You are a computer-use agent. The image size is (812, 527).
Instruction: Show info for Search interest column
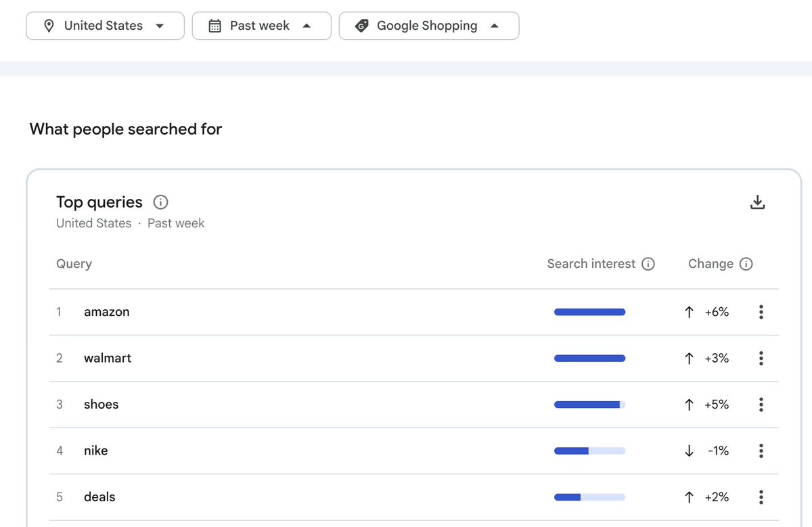tap(648, 264)
